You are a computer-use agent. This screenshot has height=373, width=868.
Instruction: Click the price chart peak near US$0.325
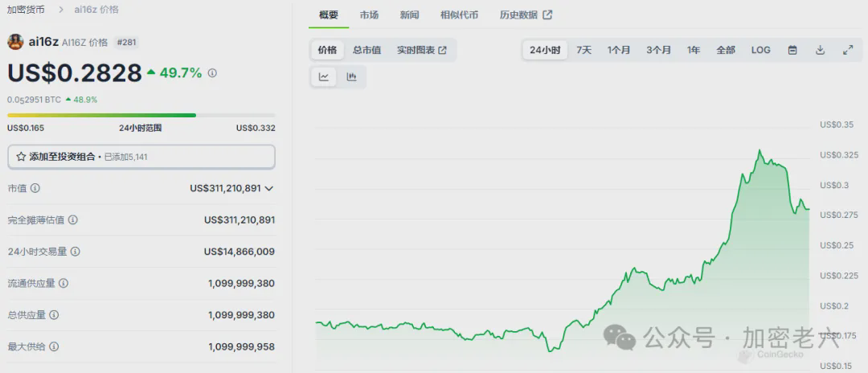click(x=760, y=150)
